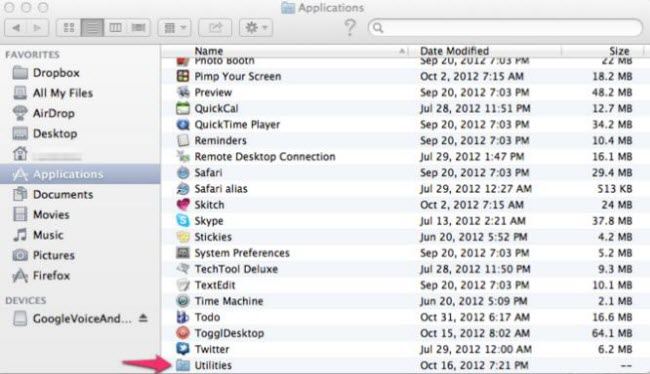650x374 pixels.
Task: Select the Pimp Your Screen app icon
Action: click(183, 76)
